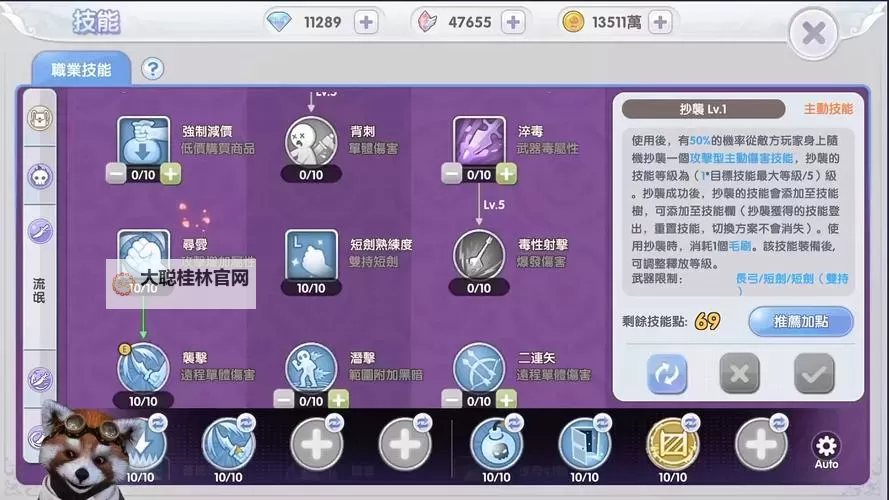Click the 攻擊型主動傷害技能 blue link text
This screenshot has width=889, height=500.
pyautogui.click(x=741, y=158)
